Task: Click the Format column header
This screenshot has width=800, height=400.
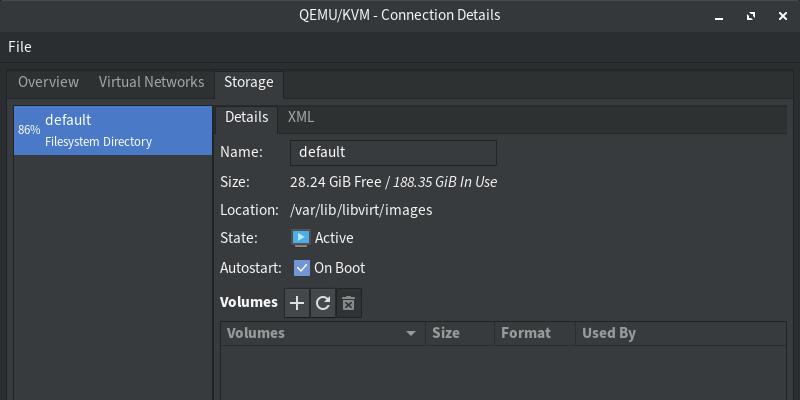Action: click(526, 333)
